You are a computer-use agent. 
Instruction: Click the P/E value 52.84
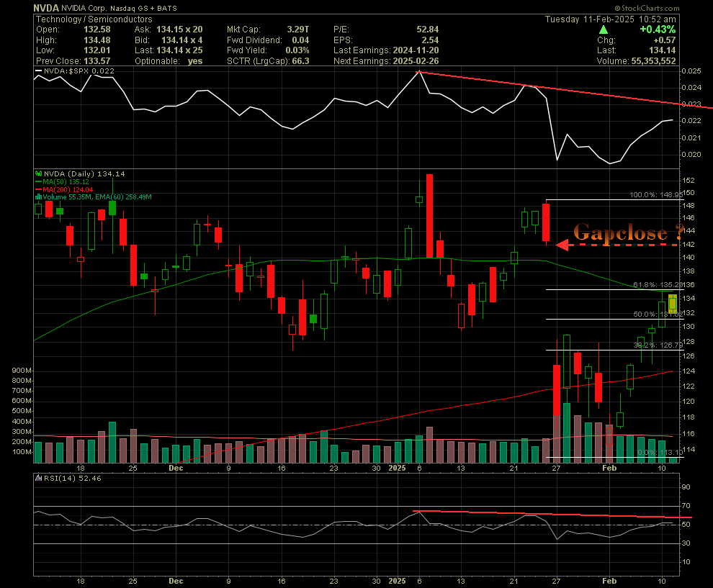point(427,30)
